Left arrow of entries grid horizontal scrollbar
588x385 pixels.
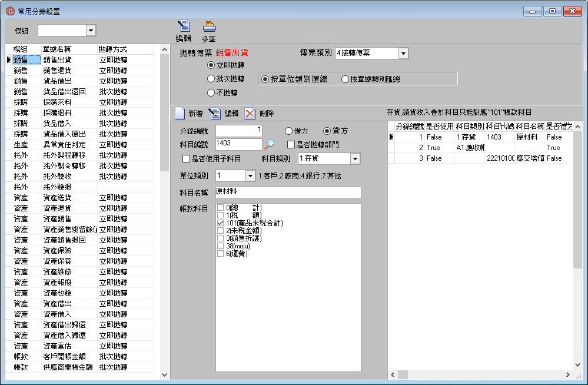pos(393,374)
